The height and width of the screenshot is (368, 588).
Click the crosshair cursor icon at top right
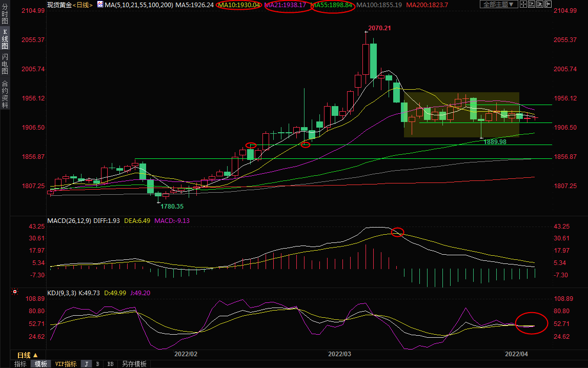(524, 5)
